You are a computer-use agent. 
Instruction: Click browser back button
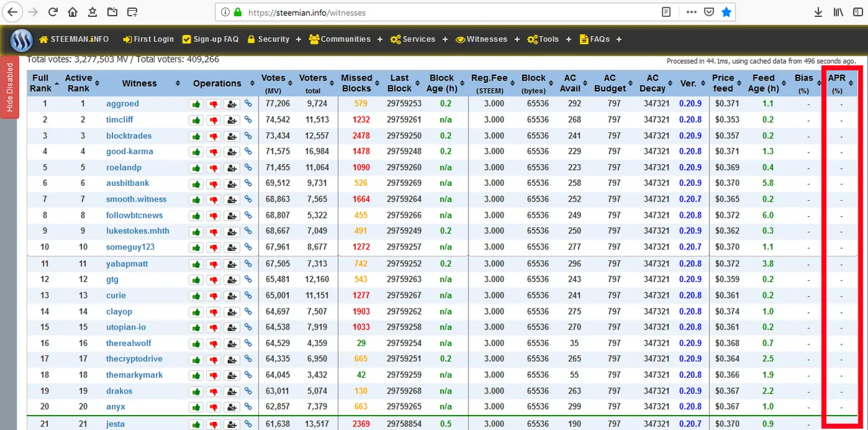[x=12, y=12]
